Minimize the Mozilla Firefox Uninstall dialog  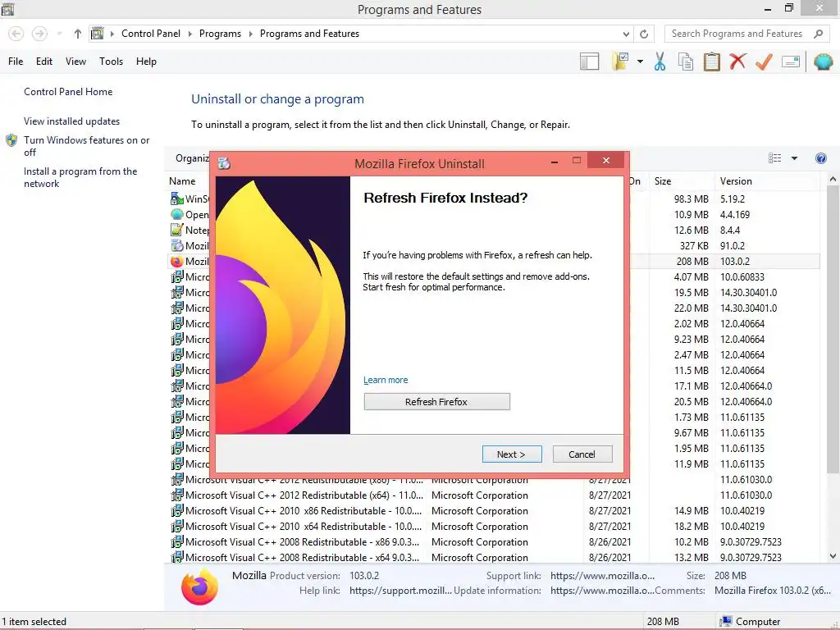tap(555, 161)
